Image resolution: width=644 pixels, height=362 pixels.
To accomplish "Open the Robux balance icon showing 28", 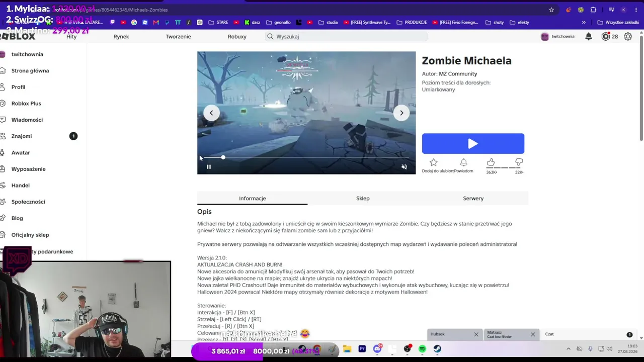I will pos(606,36).
